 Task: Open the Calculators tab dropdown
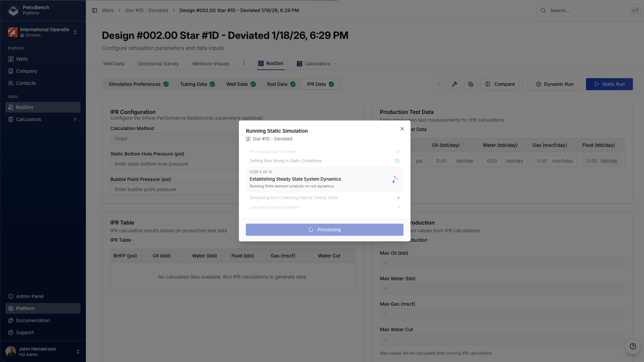click(317, 64)
